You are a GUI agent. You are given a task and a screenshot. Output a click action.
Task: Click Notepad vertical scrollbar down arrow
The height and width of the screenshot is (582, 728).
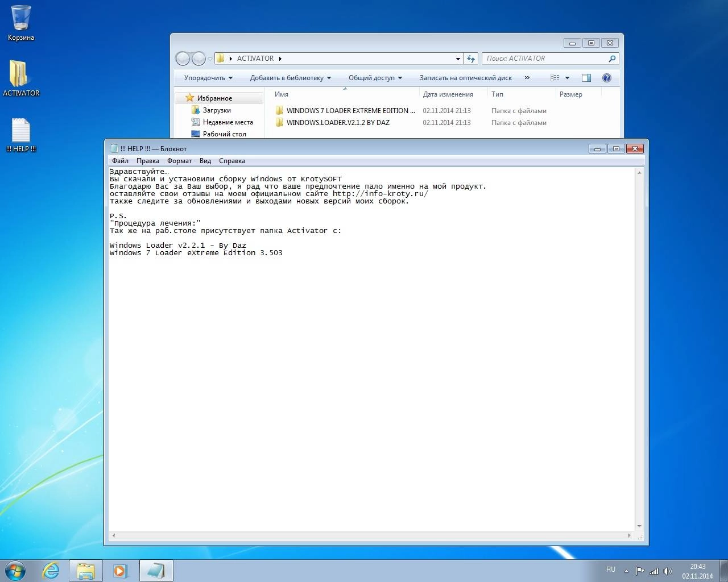click(x=639, y=526)
